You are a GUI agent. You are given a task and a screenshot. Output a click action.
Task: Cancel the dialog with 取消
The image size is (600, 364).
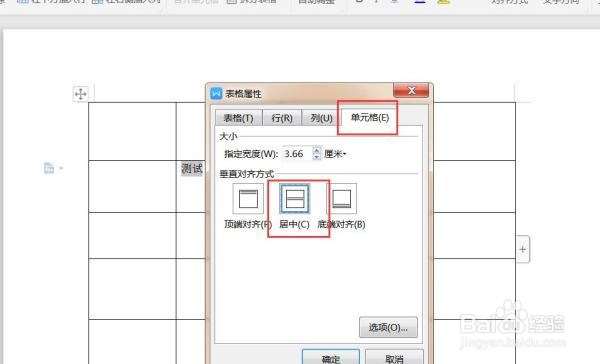click(394, 358)
